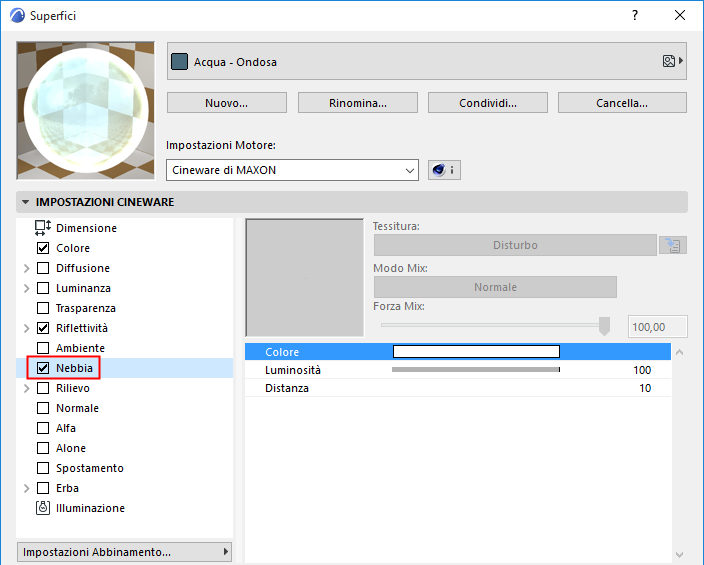Open the Normale mix mode button
Image resolution: width=704 pixels, height=565 pixels.
pyautogui.click(x=495, y=287)
